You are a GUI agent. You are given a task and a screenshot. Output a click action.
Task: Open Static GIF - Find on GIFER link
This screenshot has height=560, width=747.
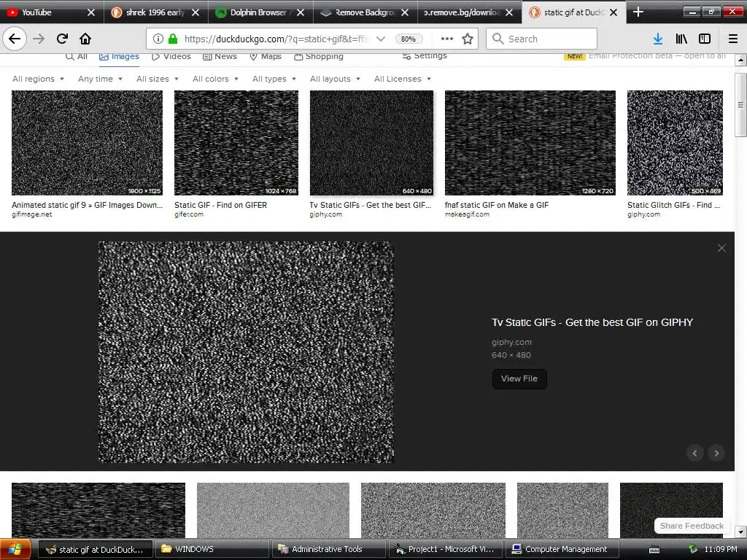[220, 205]
